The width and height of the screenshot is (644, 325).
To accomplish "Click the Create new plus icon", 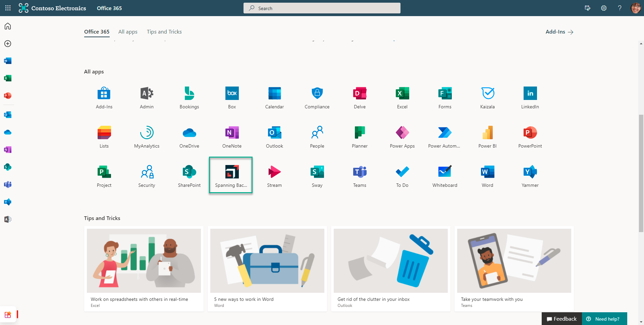I will click(x=8, y=44).
